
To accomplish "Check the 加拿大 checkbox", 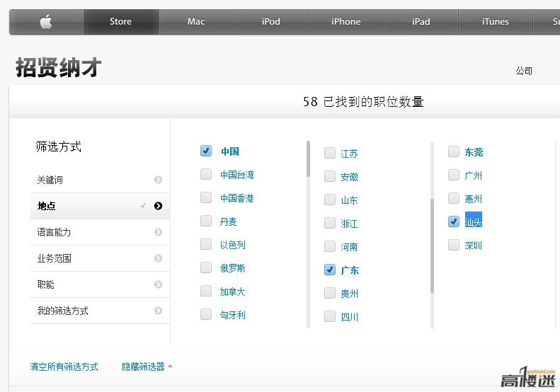I will coord(206,291).
